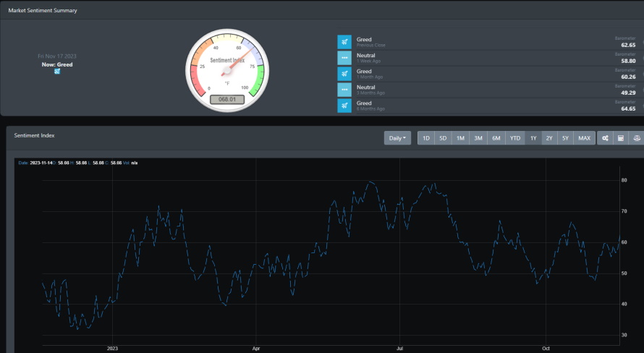The image size is (644, 353).
Task: Open the Daily interval dropdown
Action: click(397, 138)
